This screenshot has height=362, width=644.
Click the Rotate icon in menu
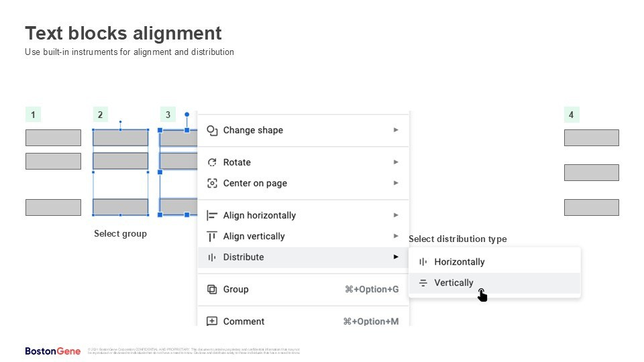(x=212, y=162)
